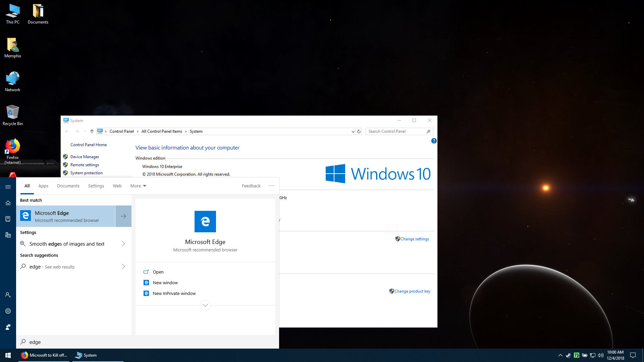Expand more Edge actions down chevron
Image resolution: width=644 pixels, height=362 pixels.
click(205, 305)
